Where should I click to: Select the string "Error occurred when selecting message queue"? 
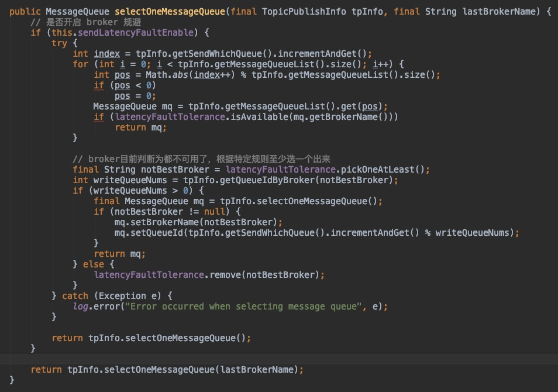[x=243, y=307]
